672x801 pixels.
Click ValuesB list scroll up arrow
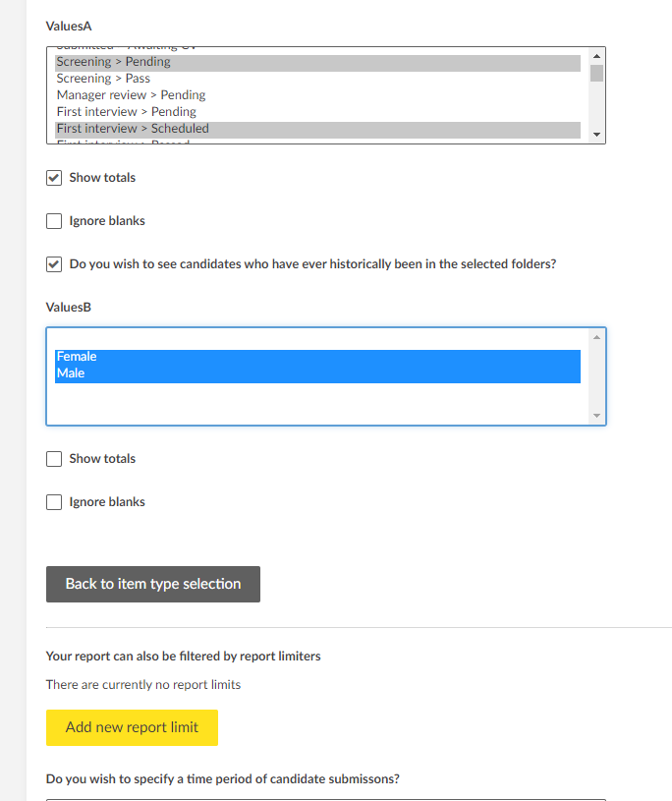(596, 337)
